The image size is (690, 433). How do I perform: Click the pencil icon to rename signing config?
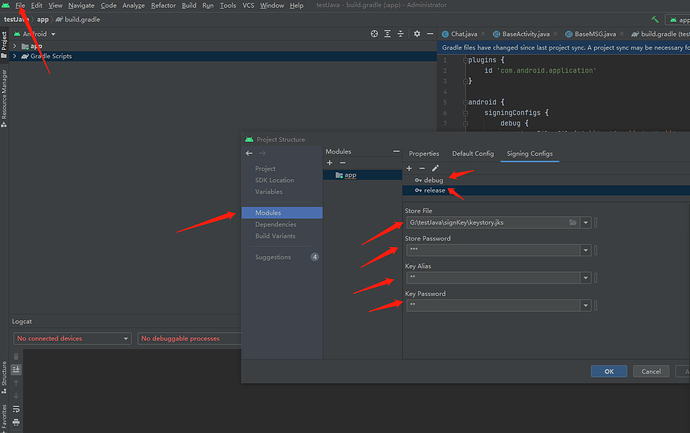(435, 168)
